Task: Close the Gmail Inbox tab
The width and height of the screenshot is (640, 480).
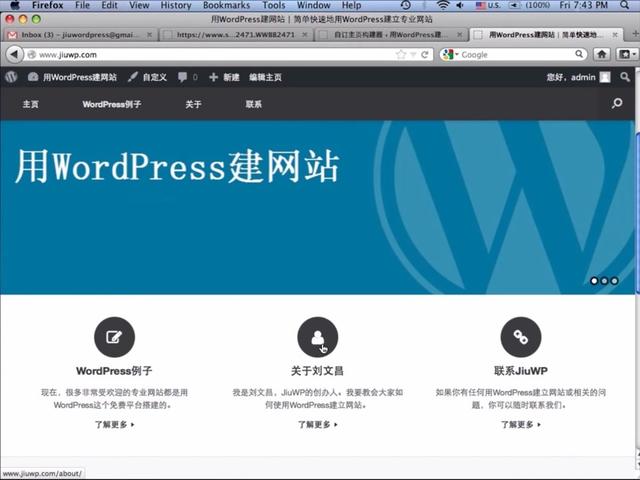Action: (x=149, y=35)
